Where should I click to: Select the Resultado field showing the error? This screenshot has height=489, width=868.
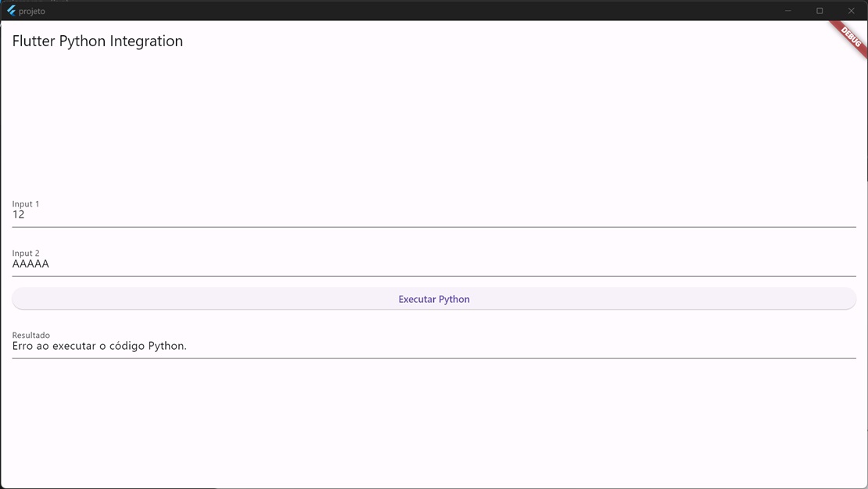click(434, 344)
